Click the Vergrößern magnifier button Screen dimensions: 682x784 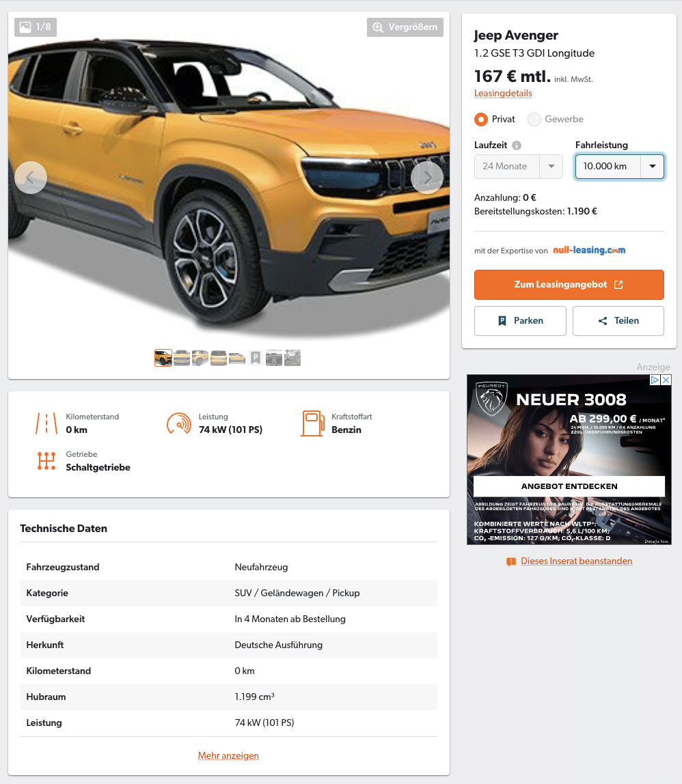pyautogui.click(x=405, y=27)
